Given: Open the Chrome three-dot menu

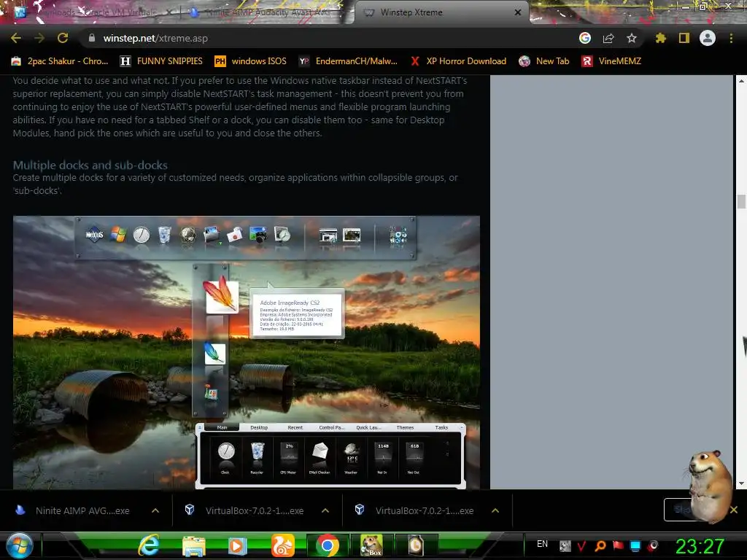Looking at the screenshot, I should 731,38.
